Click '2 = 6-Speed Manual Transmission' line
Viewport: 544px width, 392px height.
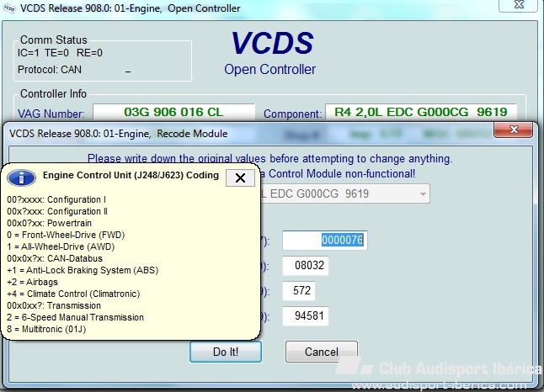click(75, 317)
